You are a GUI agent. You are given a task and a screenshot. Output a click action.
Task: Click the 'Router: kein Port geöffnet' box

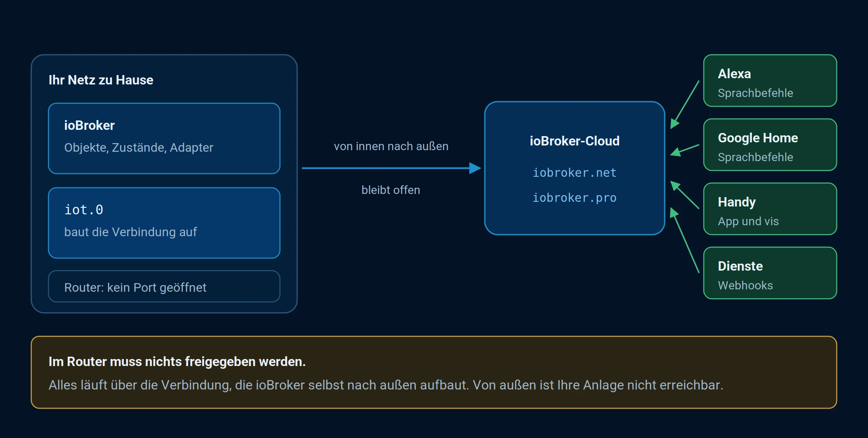(164, 287)
